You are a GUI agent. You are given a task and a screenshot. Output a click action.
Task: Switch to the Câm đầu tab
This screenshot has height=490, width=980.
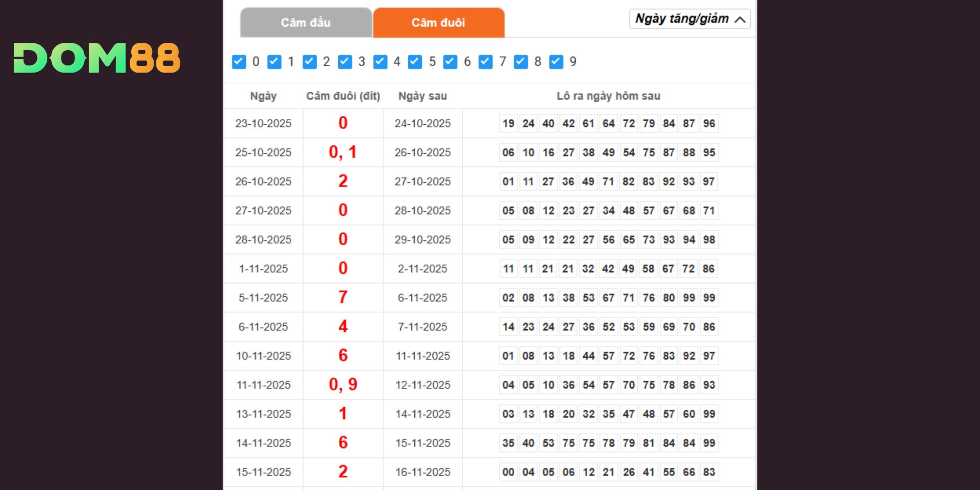306,23
